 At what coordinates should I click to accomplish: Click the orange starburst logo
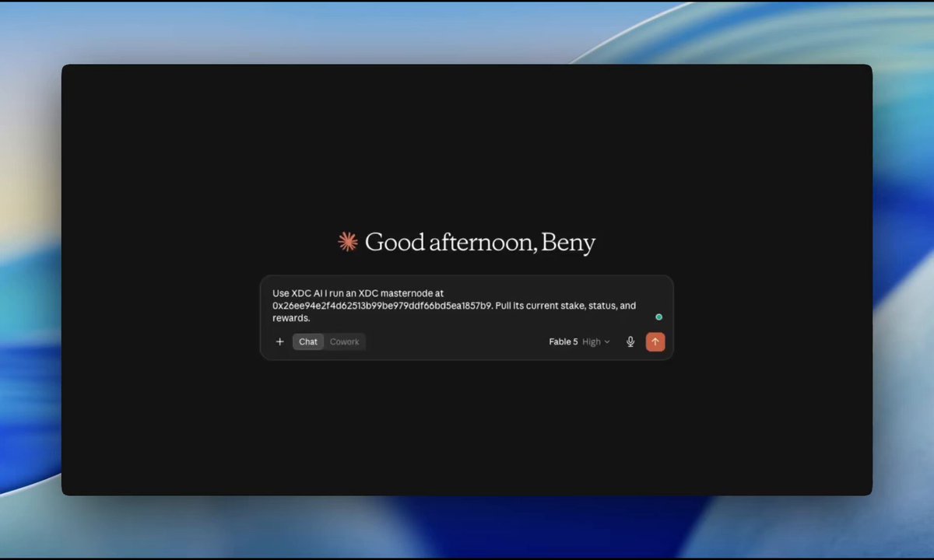click(x=348, y=242)
